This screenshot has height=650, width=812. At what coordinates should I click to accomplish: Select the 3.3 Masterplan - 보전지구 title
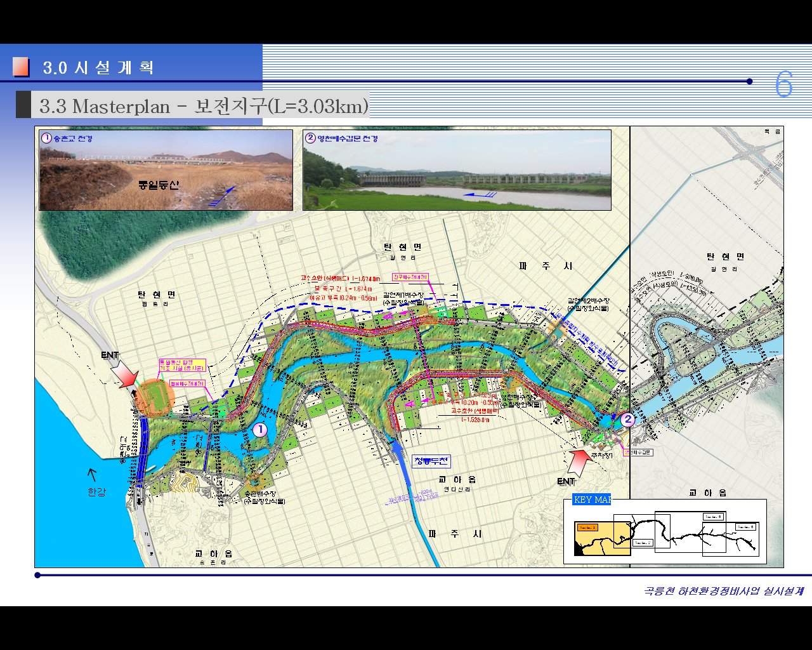click(x=204, y=105)
